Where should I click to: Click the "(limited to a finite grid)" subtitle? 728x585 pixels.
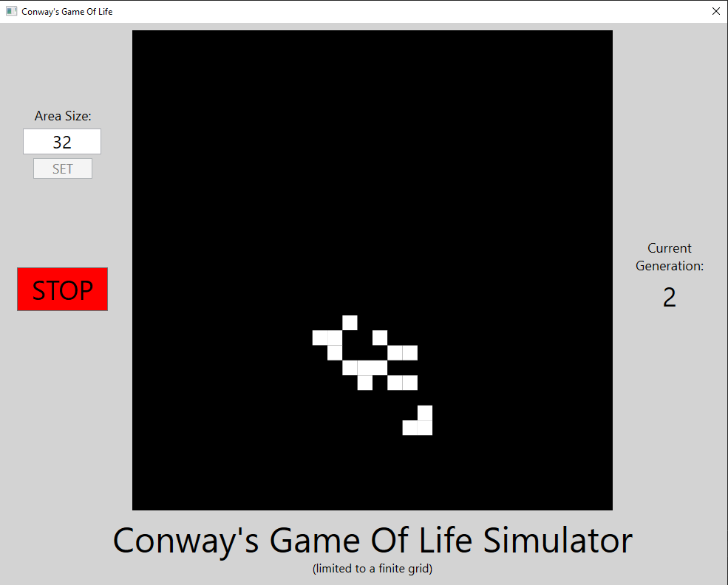(x=372, y=569)
